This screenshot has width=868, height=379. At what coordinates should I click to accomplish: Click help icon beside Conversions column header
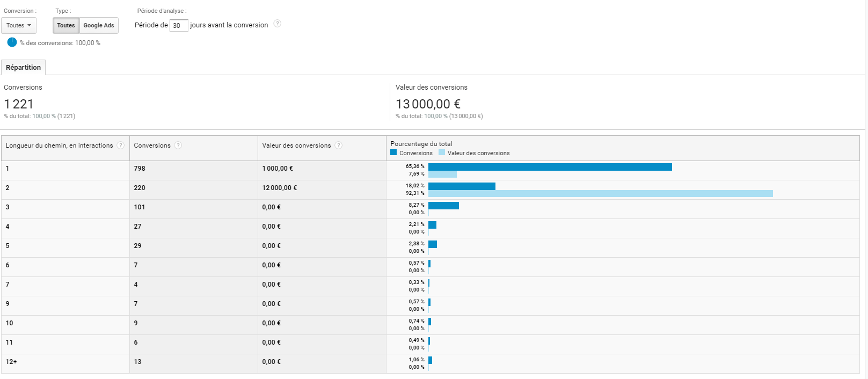click(x=178, y=145)
